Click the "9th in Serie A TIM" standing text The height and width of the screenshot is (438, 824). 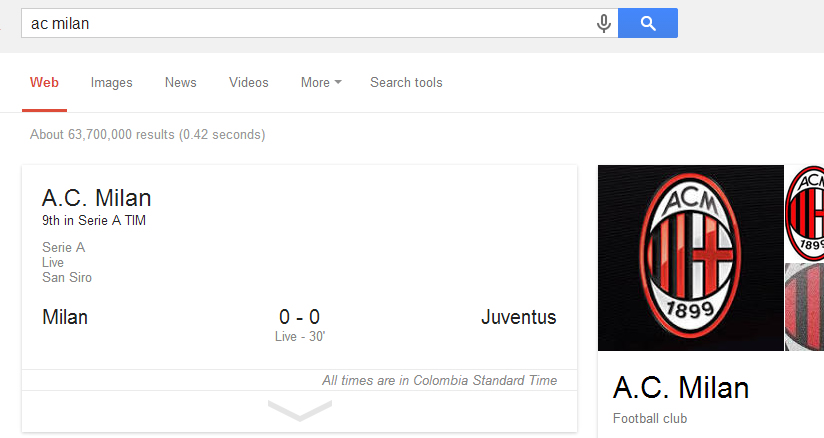pos(94,221)
